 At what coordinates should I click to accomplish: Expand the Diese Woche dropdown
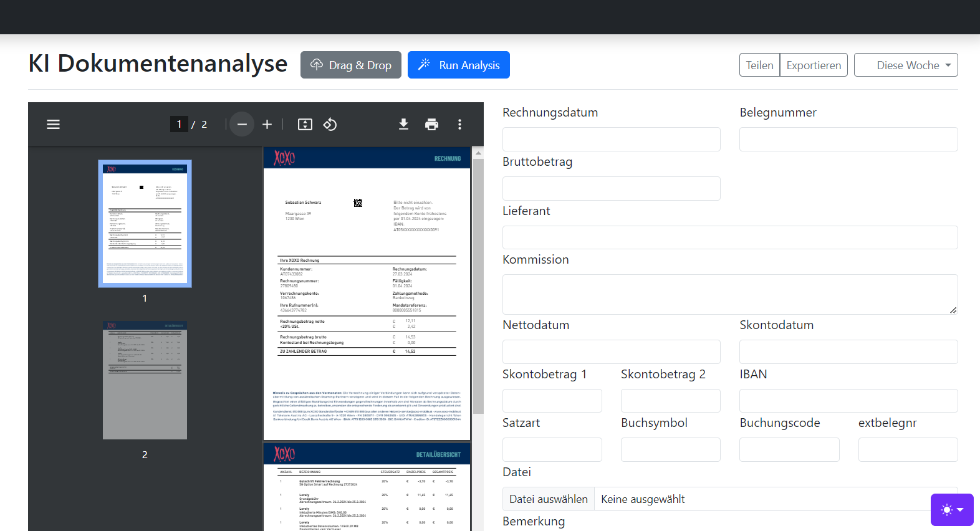click(x=906, y=65)
